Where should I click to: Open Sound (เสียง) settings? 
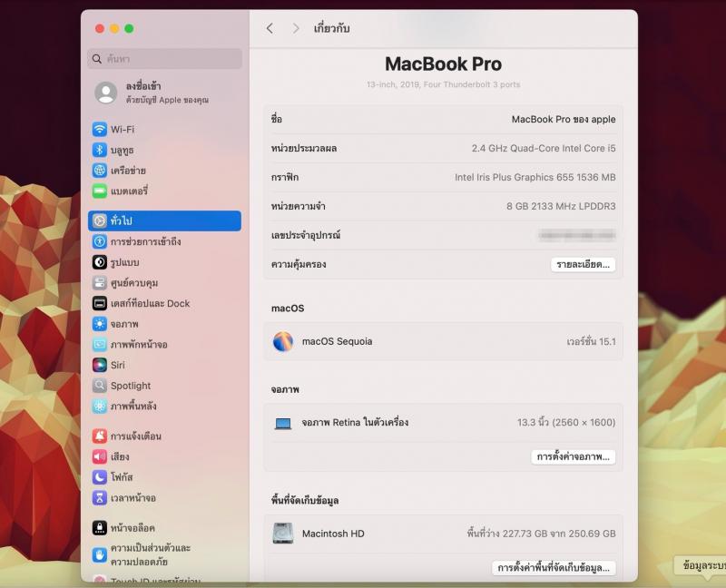click(x=164, y=456)
